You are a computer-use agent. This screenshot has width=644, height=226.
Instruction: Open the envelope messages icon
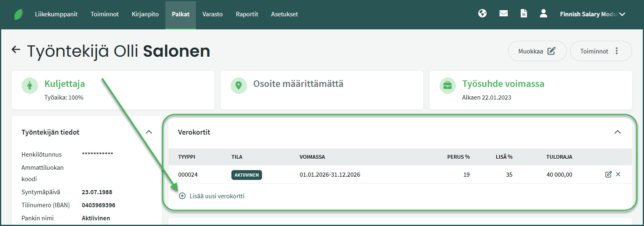[504, 13]
